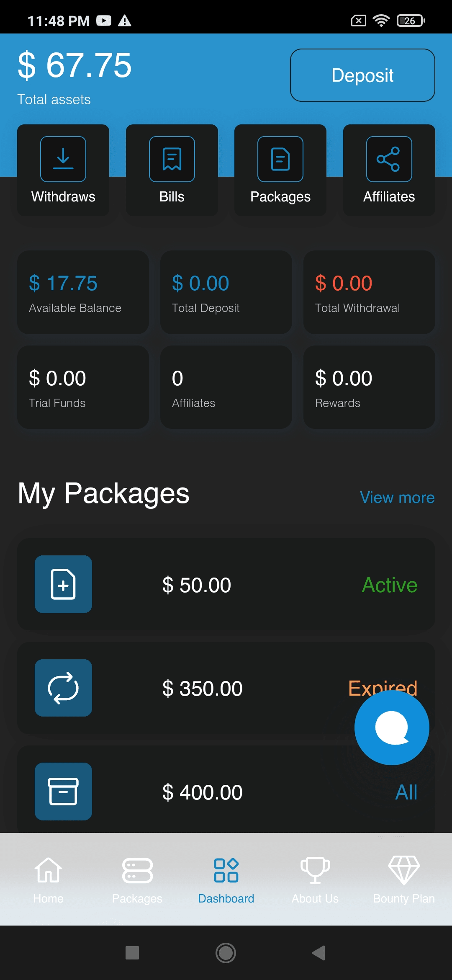The image size is (452, 980).
Task: Tap the Total Withdrawal card
Action: [x=369, y=292]
